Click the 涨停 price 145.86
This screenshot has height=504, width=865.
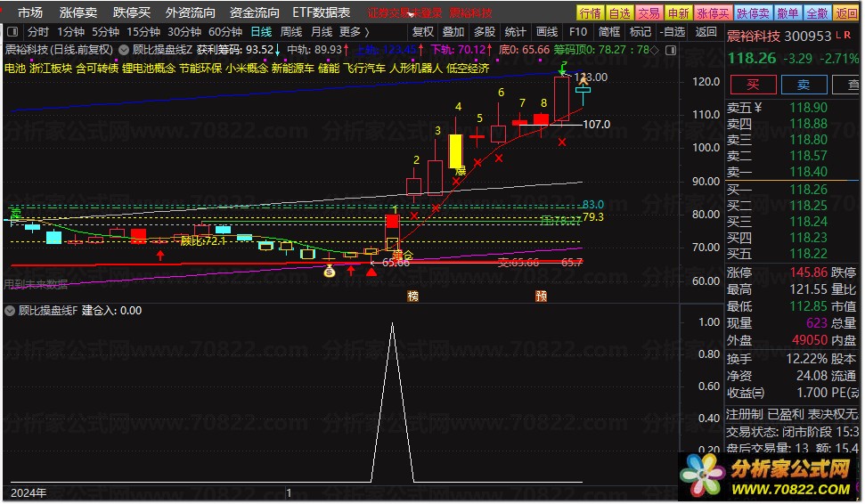pos(808,272)
